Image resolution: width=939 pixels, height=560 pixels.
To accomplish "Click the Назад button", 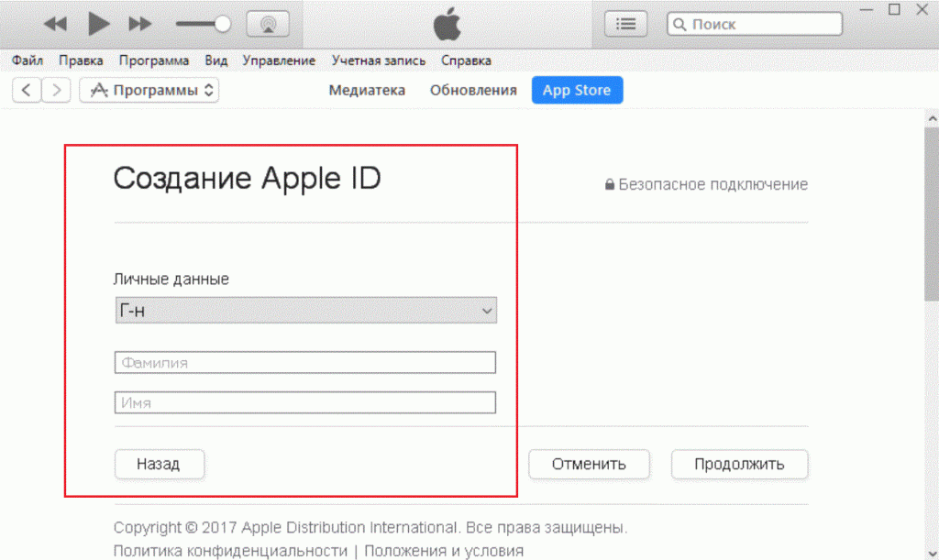I will [160, 465].
